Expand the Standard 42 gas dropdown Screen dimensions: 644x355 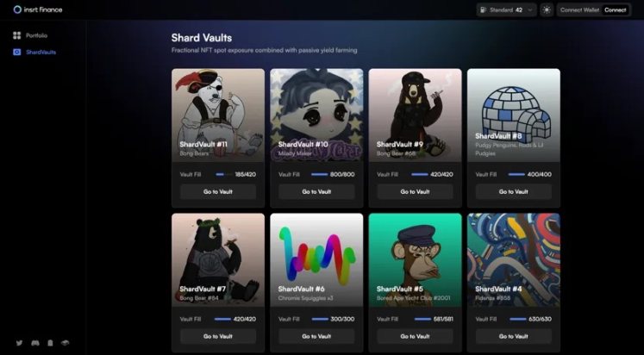(x=506, y=9)
